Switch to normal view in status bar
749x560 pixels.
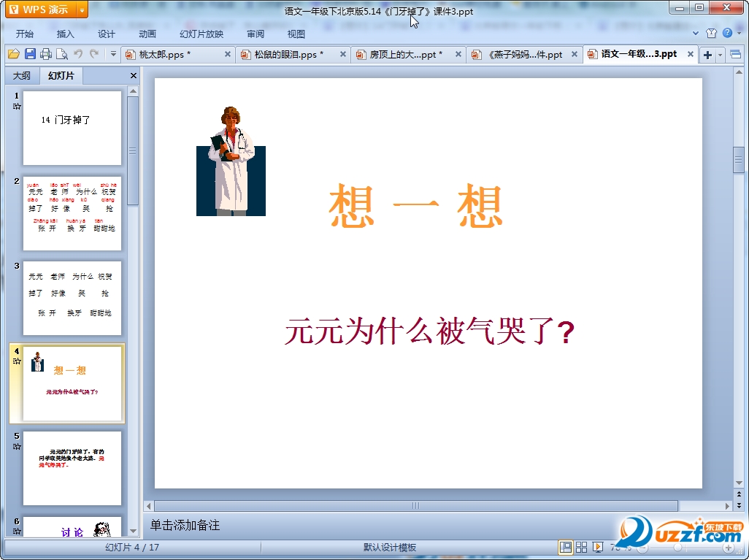566,547
